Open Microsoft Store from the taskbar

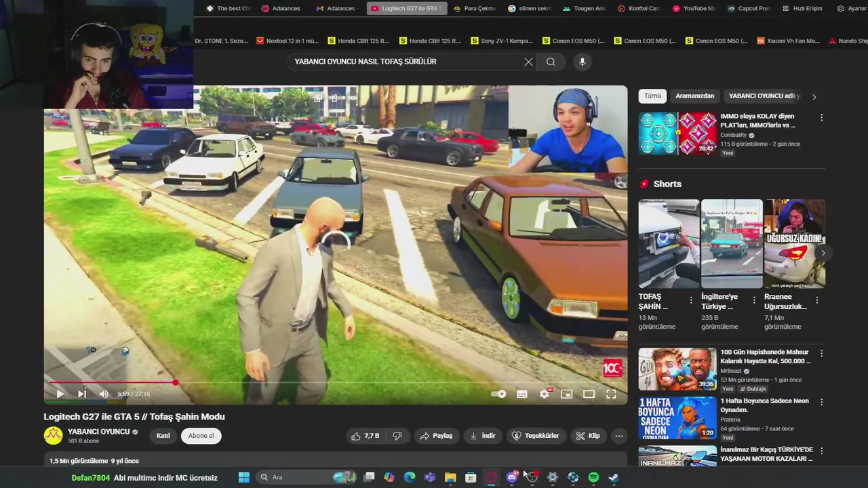[x=471, y=477]
